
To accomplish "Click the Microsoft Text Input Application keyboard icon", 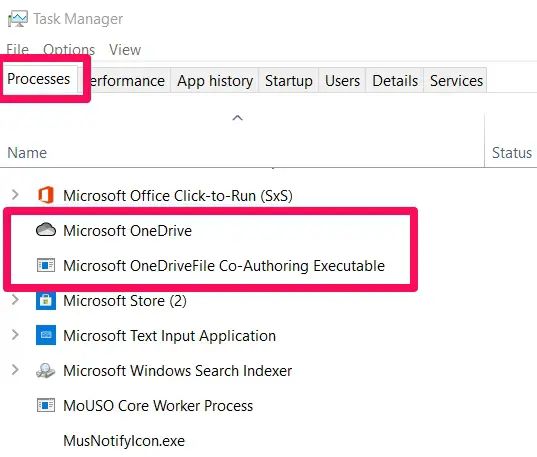I will pos(46,335).
